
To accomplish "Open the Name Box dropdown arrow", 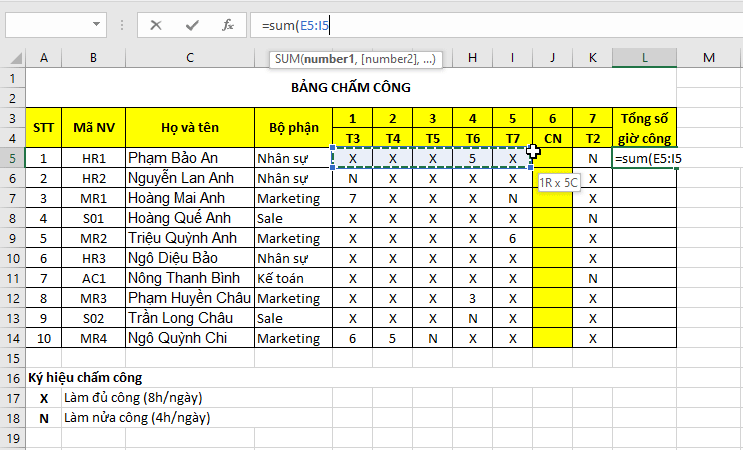I will (x=96, y=24).
